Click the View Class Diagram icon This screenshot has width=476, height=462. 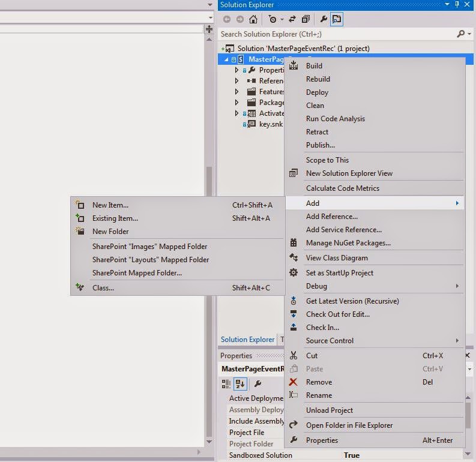[x=294, y=257]
